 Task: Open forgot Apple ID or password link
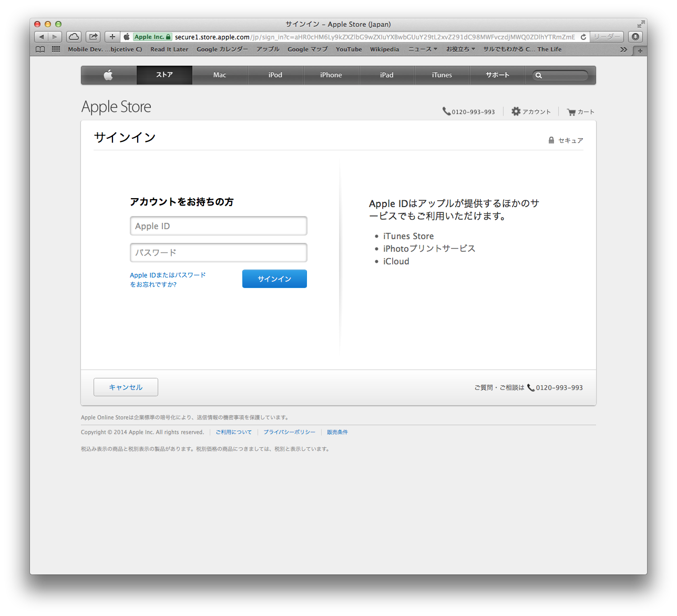tap(168, 280)
